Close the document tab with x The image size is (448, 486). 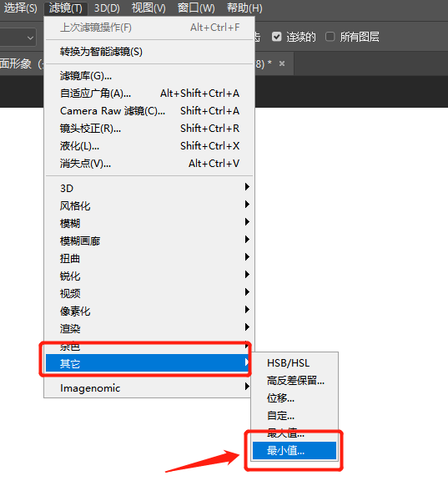(282, 63)
